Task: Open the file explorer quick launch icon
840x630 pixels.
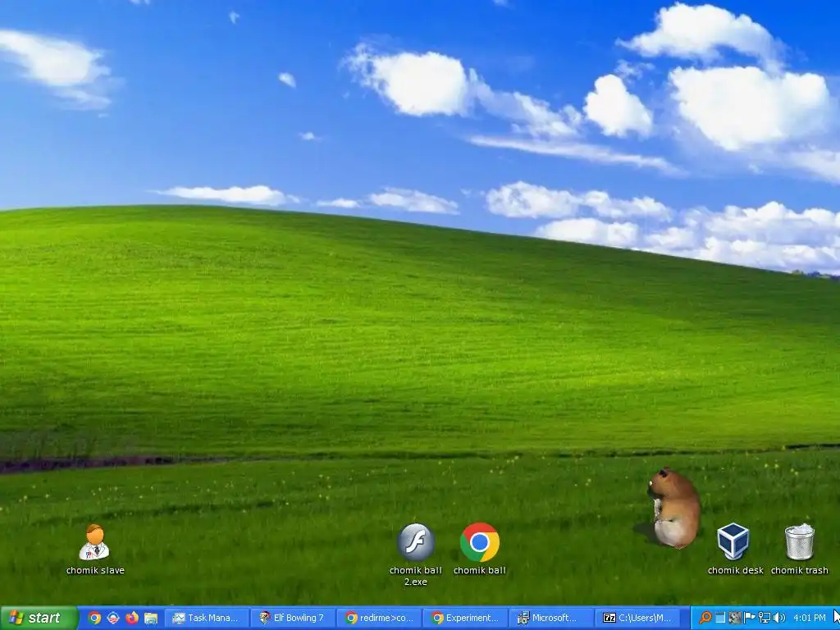Action: click(x=151, y=618)
